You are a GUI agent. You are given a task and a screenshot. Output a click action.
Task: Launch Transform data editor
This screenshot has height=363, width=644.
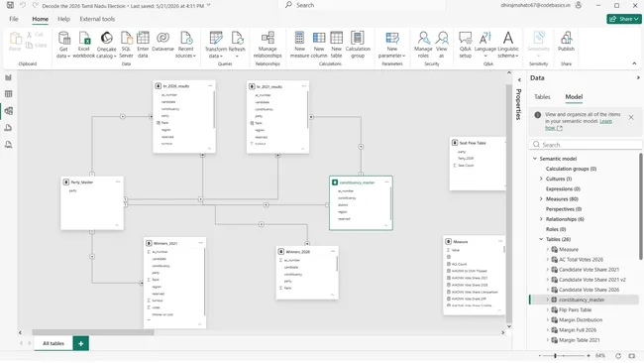pyautogui.click(x=216, y=45)
